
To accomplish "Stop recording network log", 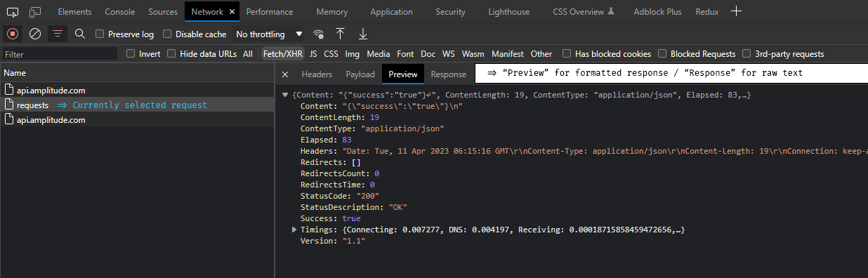I will 13,34.
